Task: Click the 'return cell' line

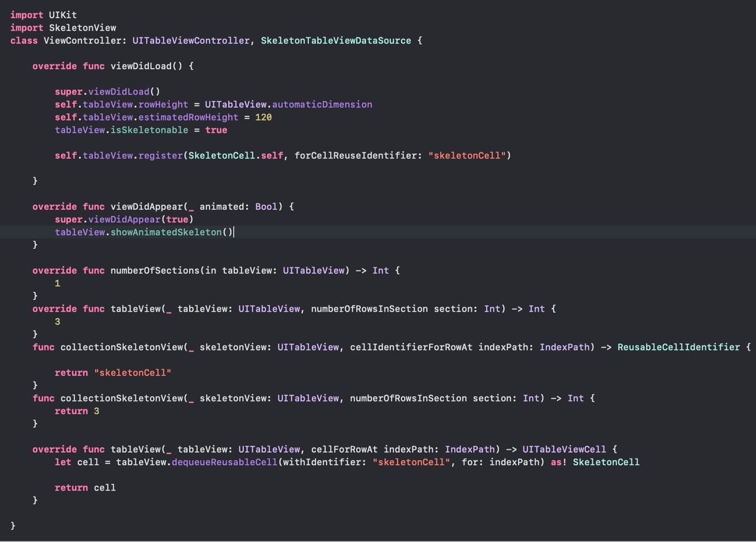Action: [x=85, y=488]
